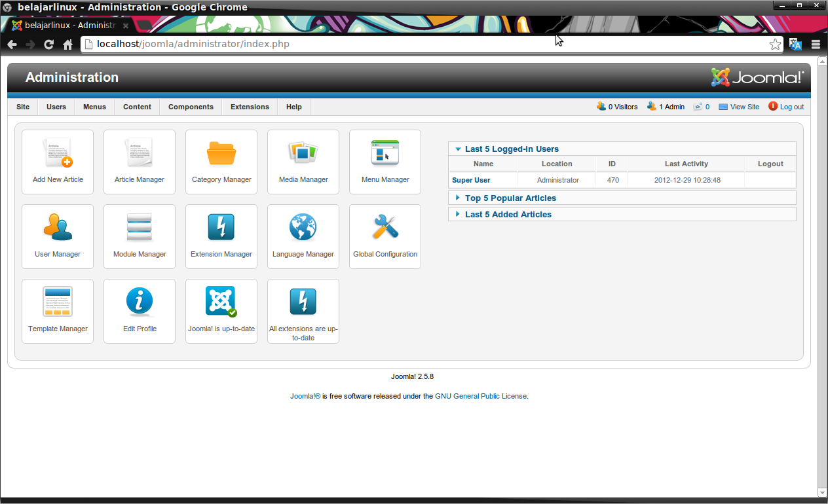Expand the Last 5 Added Articles panel
Image resolution: width=828 pixels, height=504 pixels.
pos(622,214)
